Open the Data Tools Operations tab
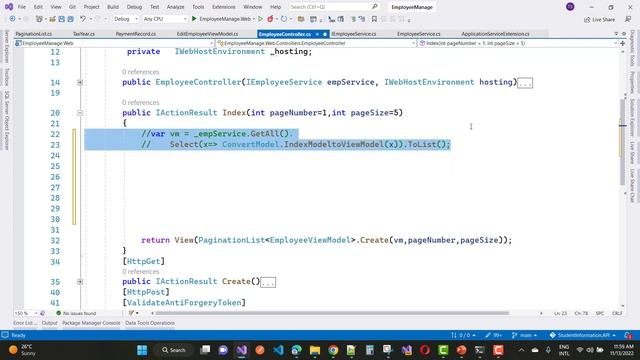 150,323
